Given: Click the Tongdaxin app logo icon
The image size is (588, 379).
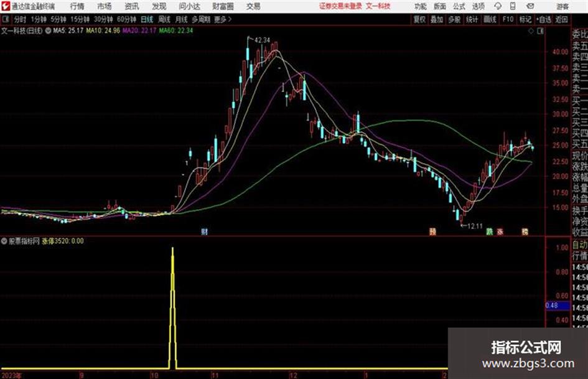Looking at the screenshot, I should tap(5, 6).
